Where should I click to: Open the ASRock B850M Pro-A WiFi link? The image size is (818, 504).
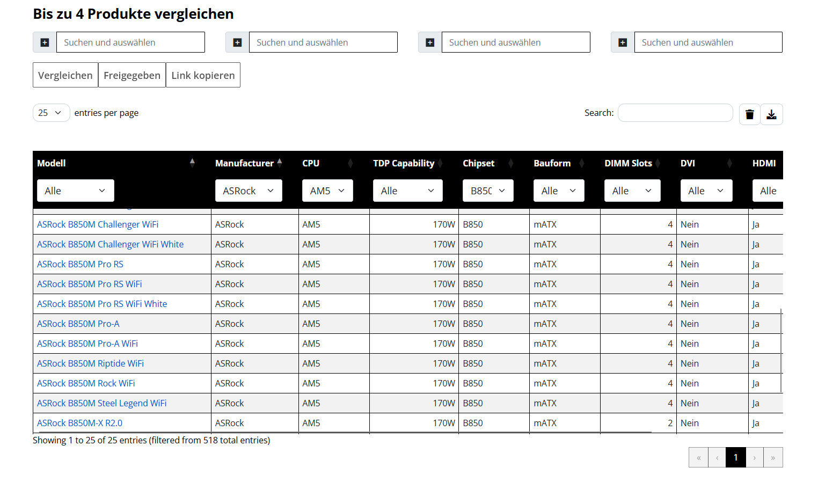[87, 344]
